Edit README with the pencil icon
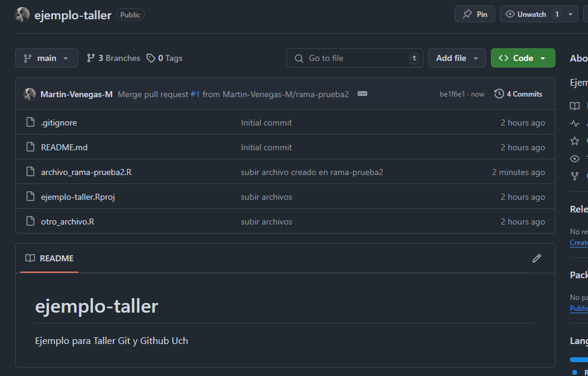This screenshot has width=588, height=376. click(x=537, y=258)
